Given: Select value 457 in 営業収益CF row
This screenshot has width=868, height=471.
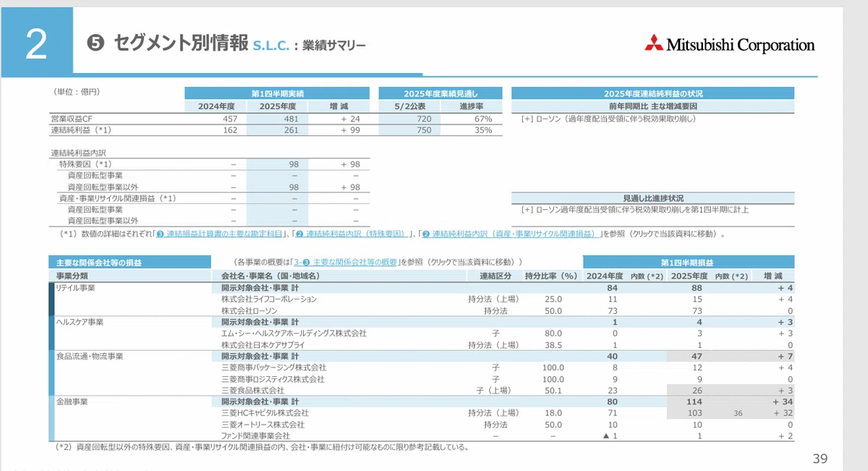Looking at the screenshot, I should click(230, 119).
